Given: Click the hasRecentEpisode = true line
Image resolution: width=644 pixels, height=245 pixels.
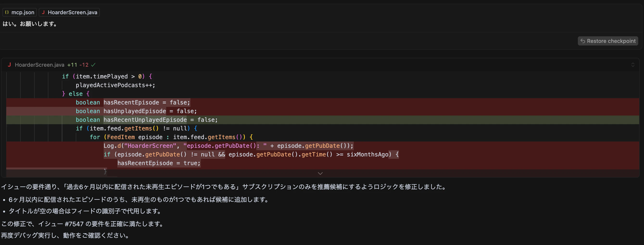Looking at the screenshot, I should point(322,163).
